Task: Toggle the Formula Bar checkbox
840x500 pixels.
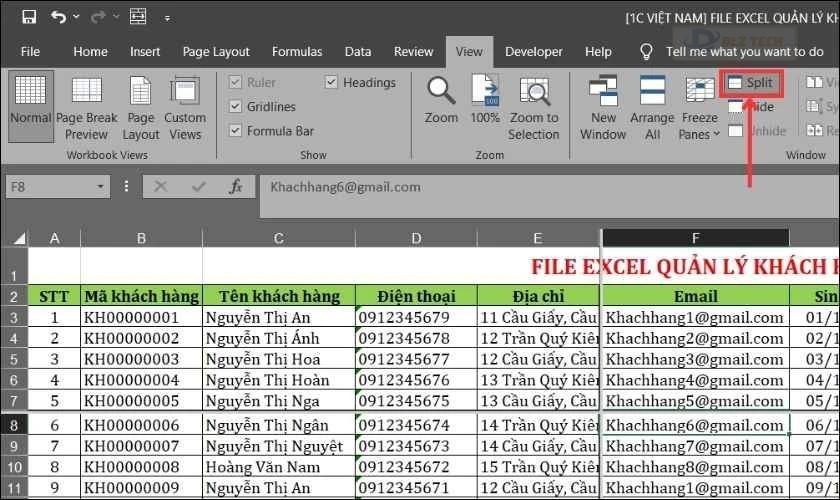Action: pyautogui.click(x=235, y=130)
